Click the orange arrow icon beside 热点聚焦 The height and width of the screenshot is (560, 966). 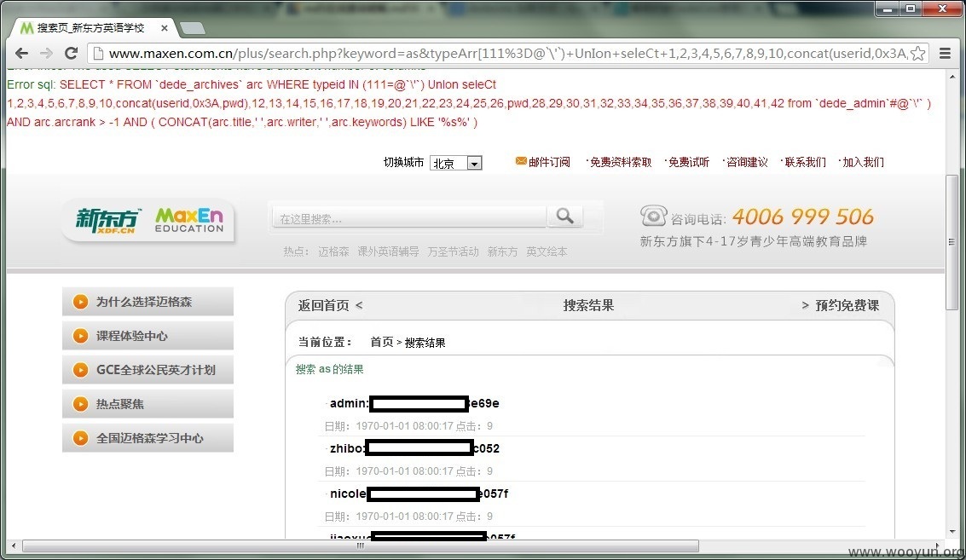coord(80,404)
